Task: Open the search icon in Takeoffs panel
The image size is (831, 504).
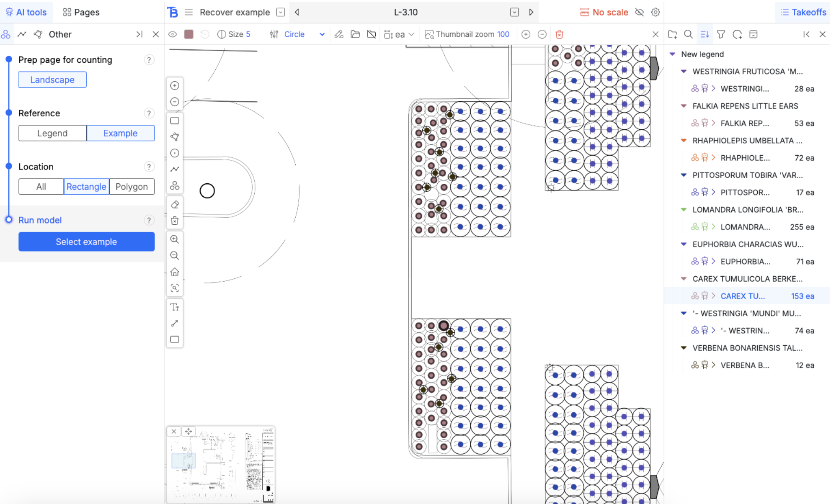Action: 688,34
